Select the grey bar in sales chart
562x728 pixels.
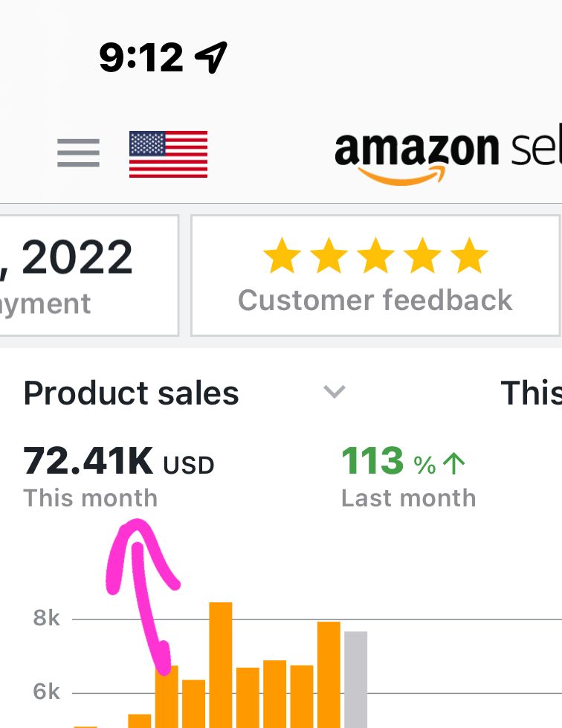(x=355, y=678)
